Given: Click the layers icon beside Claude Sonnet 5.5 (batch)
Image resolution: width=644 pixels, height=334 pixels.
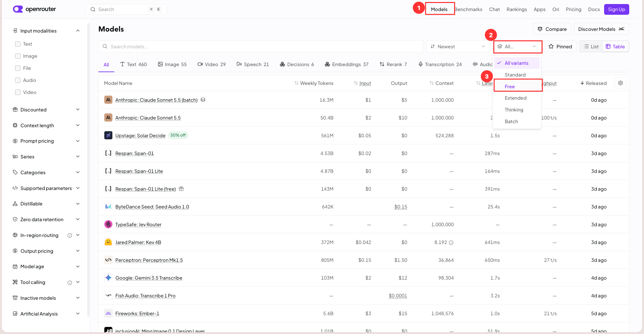Looking at the screenshot, I should [x=203, y=100].
